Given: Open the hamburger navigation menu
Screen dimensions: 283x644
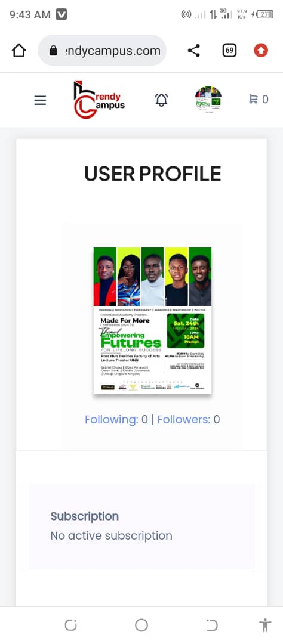Looking at the screenshot, I should click(x=40, y=100).
